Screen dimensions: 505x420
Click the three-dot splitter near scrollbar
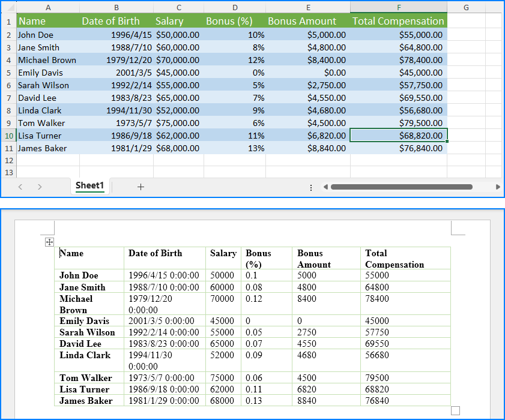[x=311, y=188]
